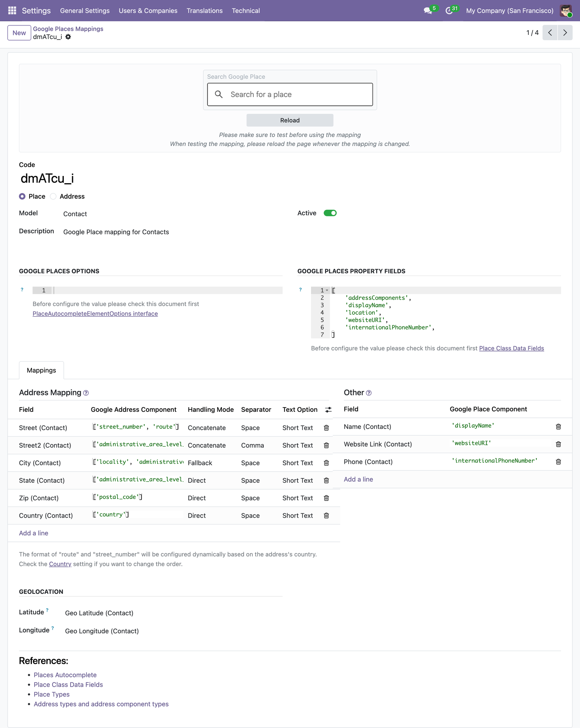
Task: Change Handling Mode Fallback for City
Action: (200, 463)
